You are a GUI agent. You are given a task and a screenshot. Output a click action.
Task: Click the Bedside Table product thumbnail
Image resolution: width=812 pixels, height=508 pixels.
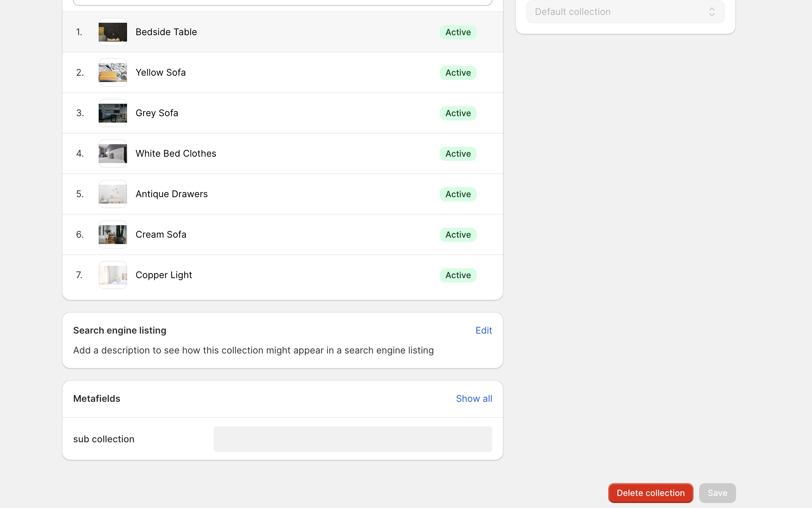(113, 32)
